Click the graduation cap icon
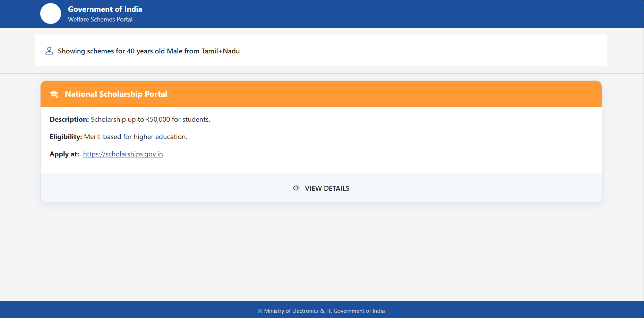The image size is (644, 318). [x=54, y=94]
